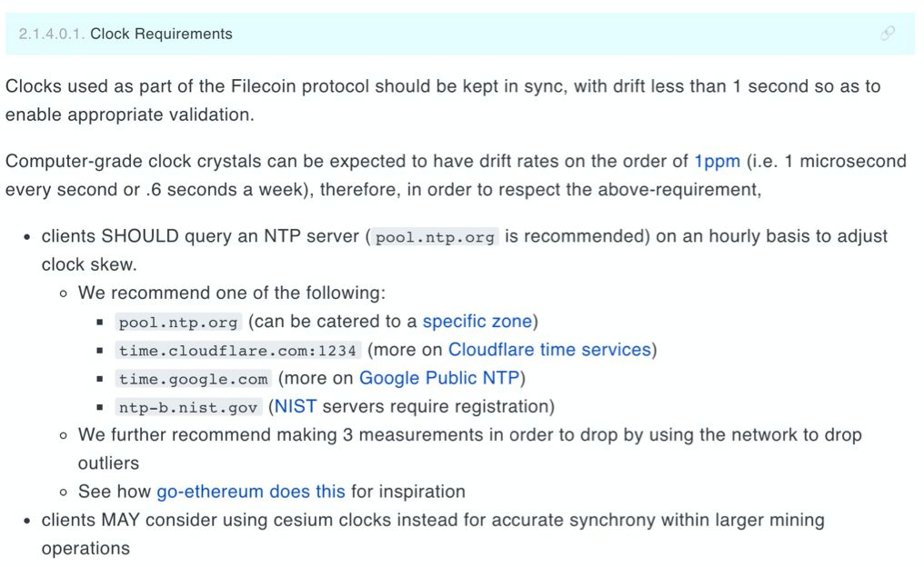Follow the Cloudflare time services link
This screenshot has height=567, width=924.
click(550, 350)
